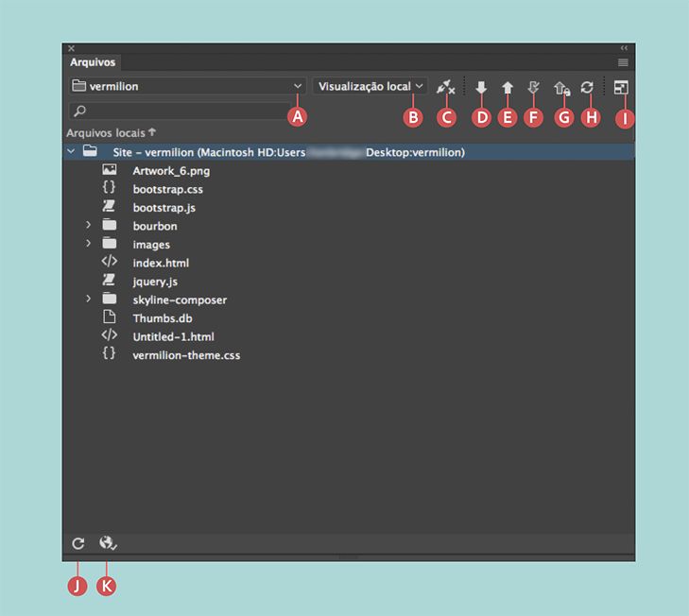Select Untitled-1.html file name

pos(174,337)
